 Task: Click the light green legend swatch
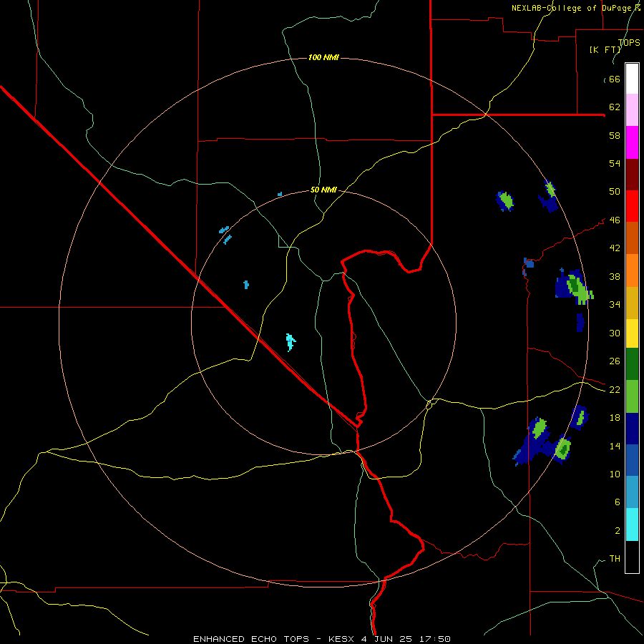click(632, 396)
